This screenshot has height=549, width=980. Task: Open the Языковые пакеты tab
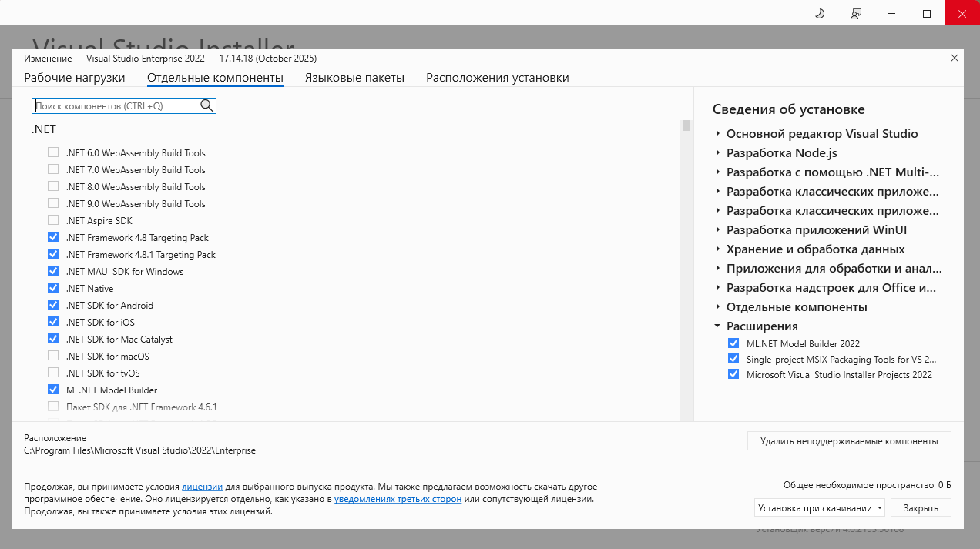pyautogui.click(x=354, y=78)
